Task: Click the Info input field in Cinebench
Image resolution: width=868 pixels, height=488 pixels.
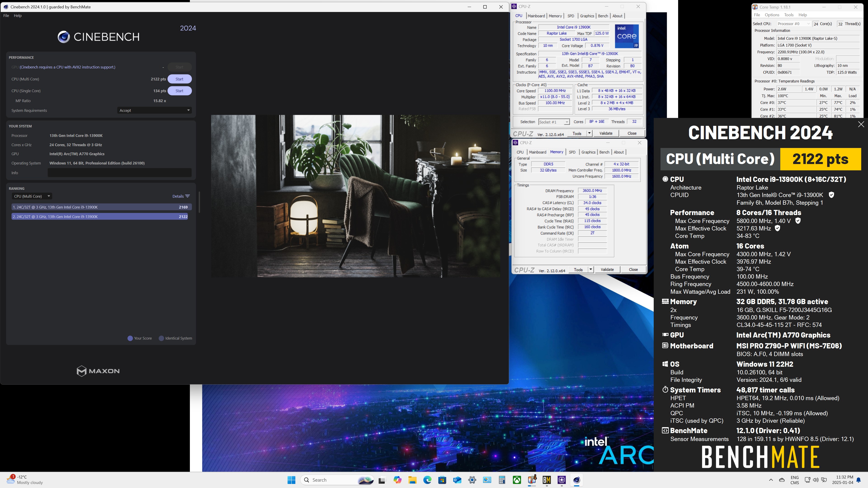Action: tap(120, 173)
